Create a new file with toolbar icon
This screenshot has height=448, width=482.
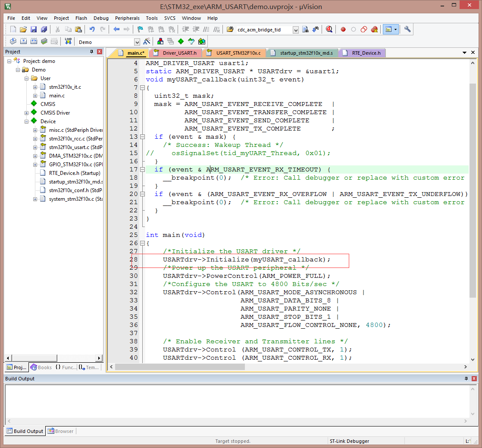pyautogui.click(x=13, y=29)
